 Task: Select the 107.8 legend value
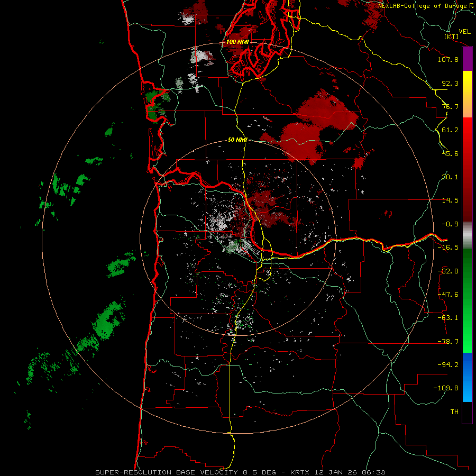(448, 59)
